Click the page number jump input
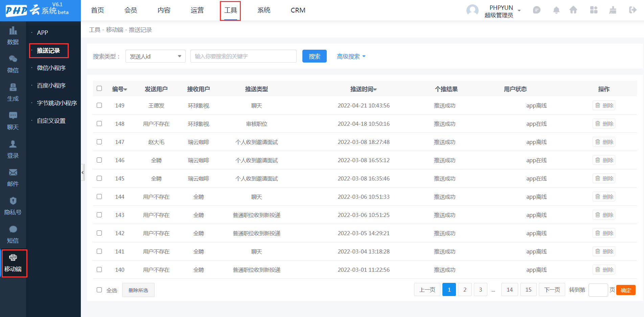 coord(598,290)
